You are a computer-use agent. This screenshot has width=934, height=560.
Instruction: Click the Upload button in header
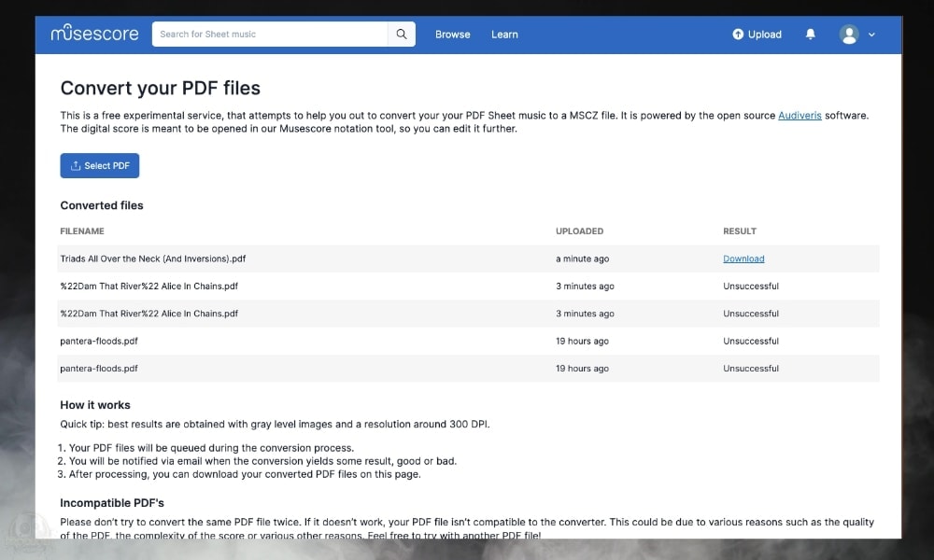(757, 34)
